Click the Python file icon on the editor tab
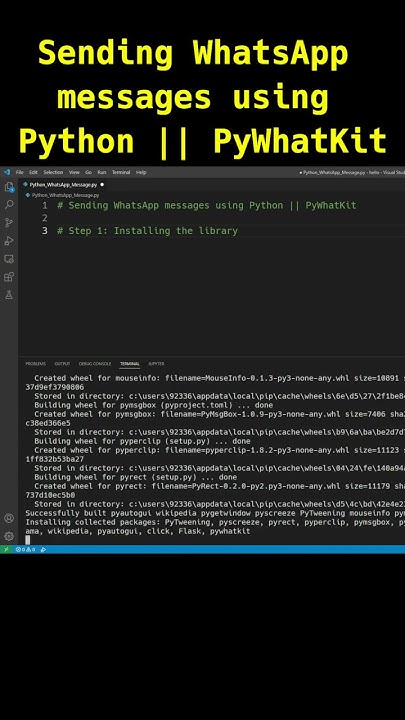Viewport: 405px width, 720px height. point(25,185)
